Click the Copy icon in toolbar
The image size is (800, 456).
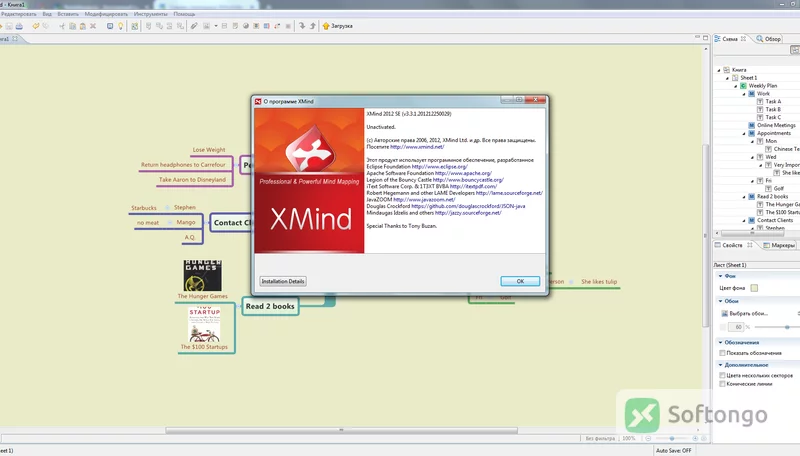coord(72,26)
